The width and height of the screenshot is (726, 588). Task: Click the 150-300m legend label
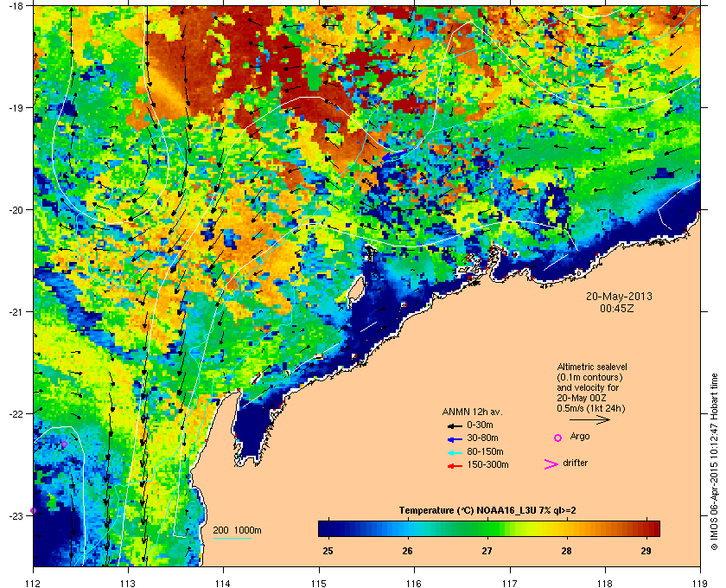click(487, 464)
